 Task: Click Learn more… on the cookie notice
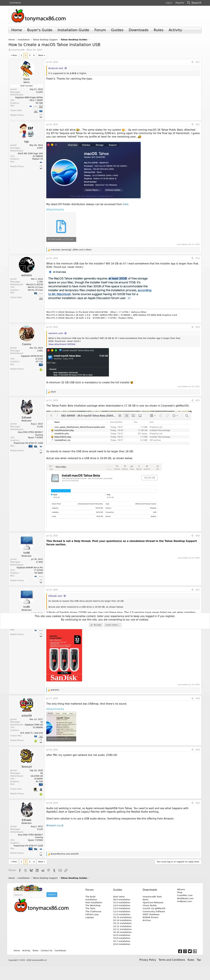click(x=112, y=625)
